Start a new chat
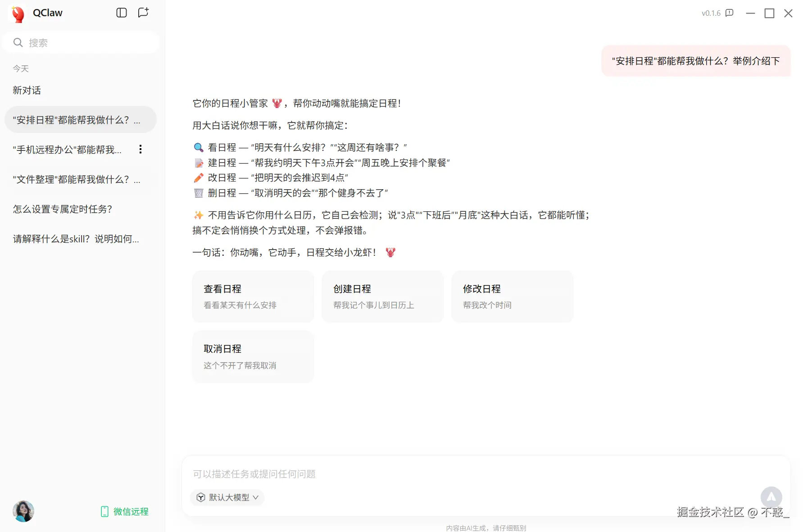The width and height of the screenshot is (803, 532). point(143,13)
